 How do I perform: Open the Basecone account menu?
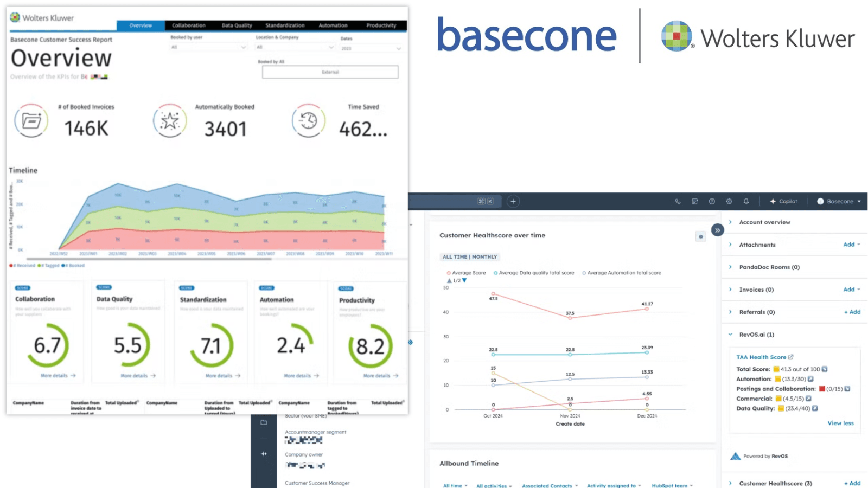coord(839,201)
